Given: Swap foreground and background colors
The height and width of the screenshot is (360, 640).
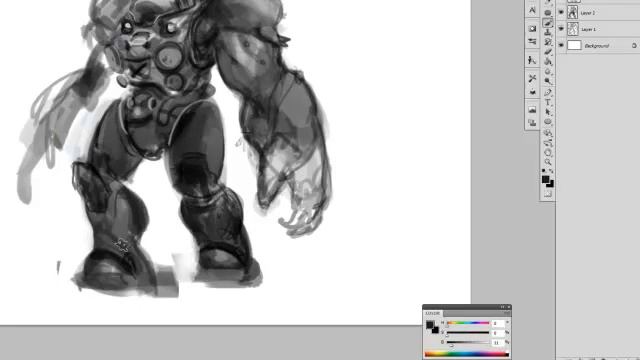Looking at the screenshot, I should click(x=551, y=171).
